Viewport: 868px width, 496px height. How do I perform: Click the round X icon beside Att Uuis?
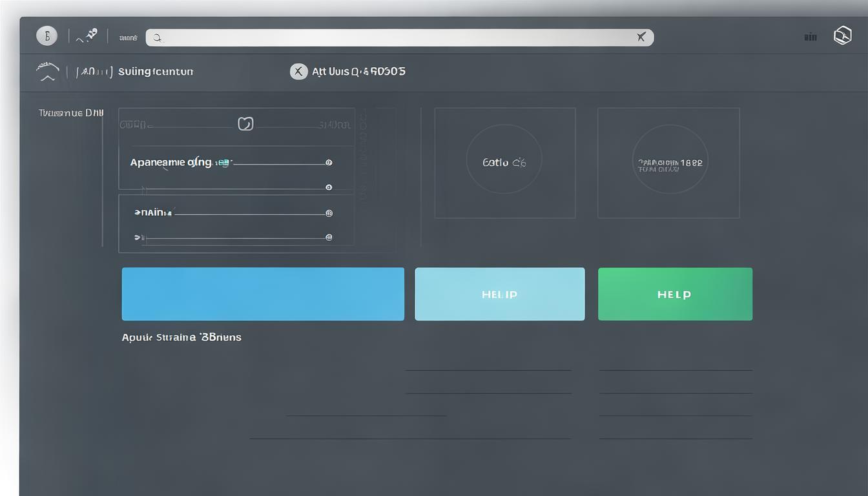pos(298,72)
